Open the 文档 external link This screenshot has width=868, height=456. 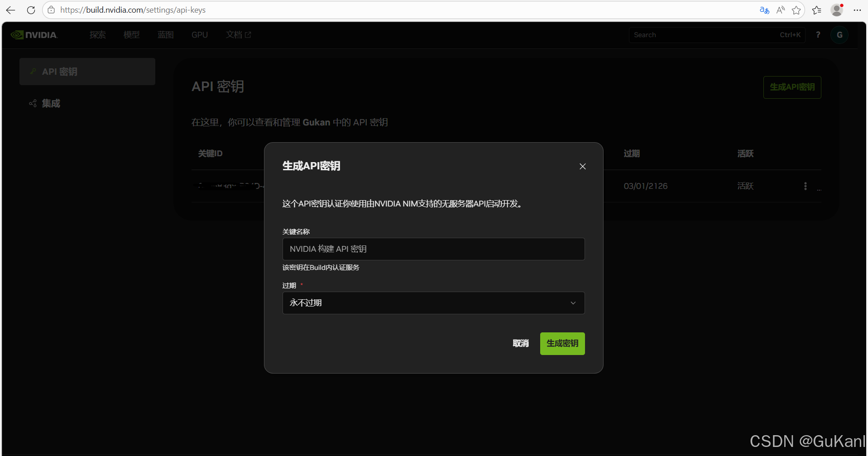point(239,35)
